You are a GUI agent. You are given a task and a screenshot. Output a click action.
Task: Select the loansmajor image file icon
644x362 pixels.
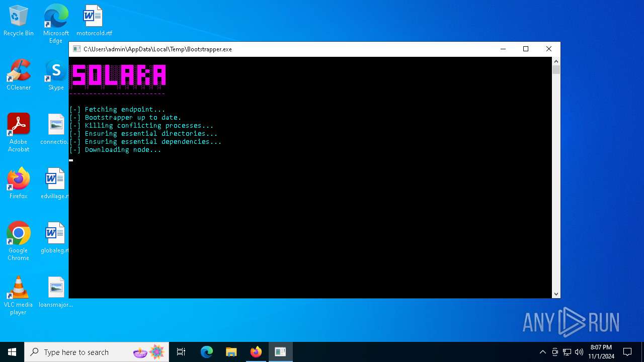pyautogui.click(x=56, y=292)
